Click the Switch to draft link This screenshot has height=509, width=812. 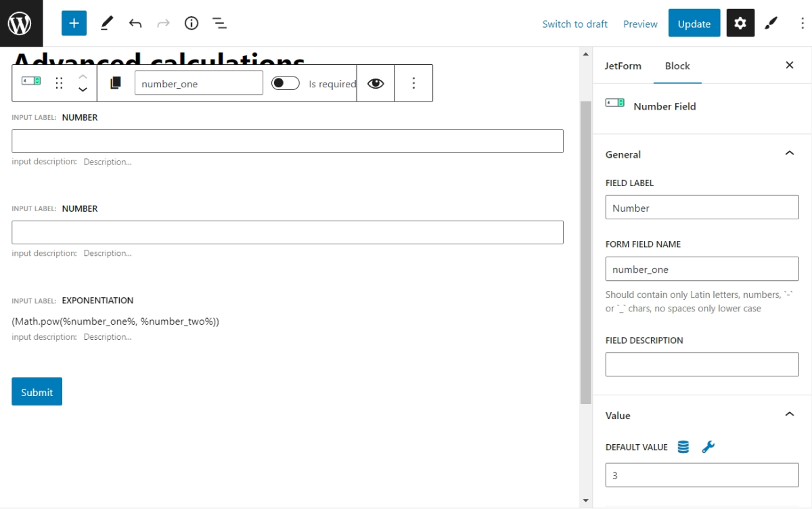574,23
